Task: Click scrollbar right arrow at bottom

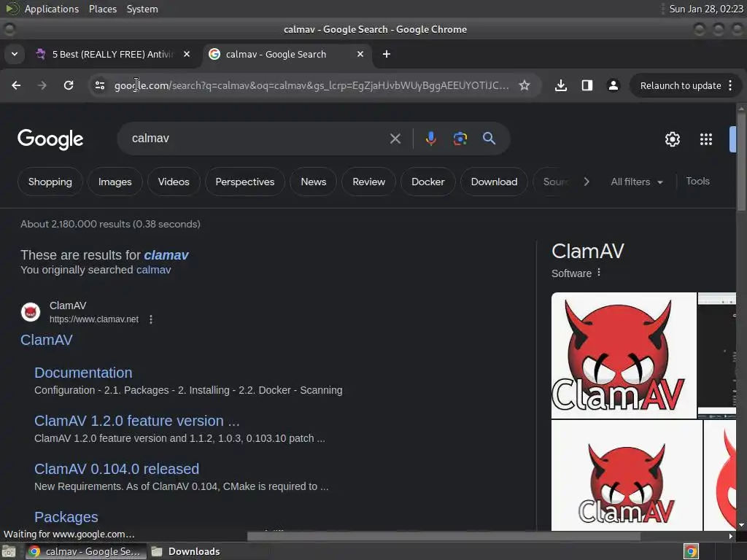Action: [731, 536]
